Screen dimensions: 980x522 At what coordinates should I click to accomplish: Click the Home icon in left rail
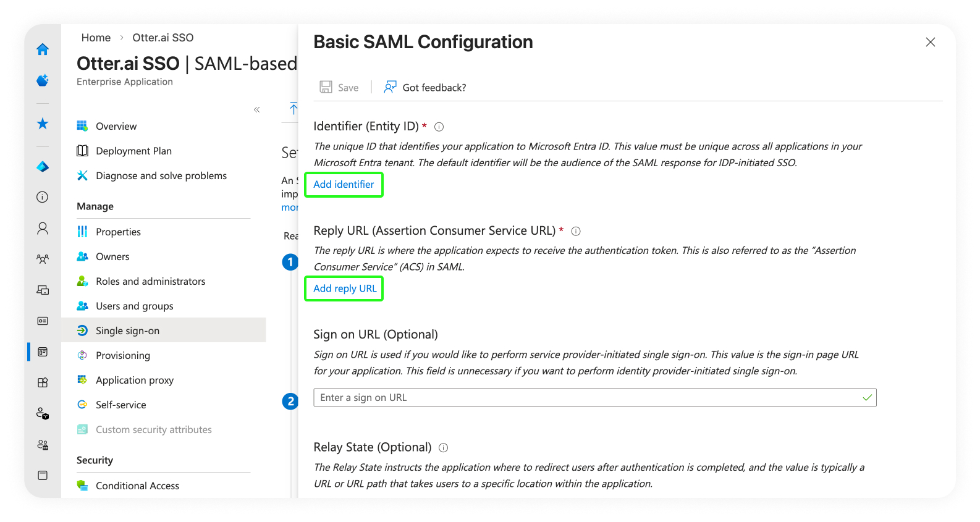click(43, 49)
